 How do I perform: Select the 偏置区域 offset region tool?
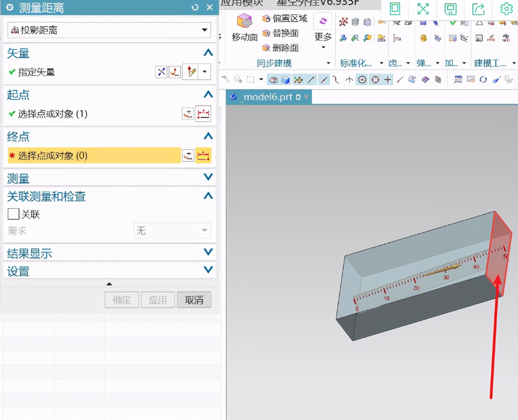pyautogui.click(x=285, y=19)
